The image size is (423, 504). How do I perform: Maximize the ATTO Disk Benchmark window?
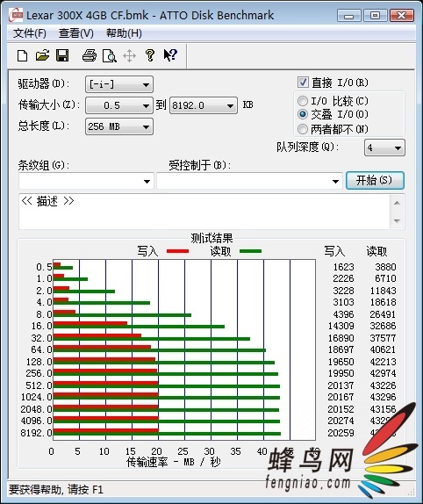(x=375, y=16)
